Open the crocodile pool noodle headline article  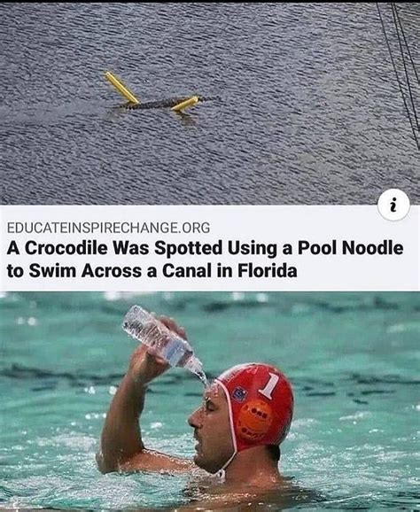click(x=205, y=259)
